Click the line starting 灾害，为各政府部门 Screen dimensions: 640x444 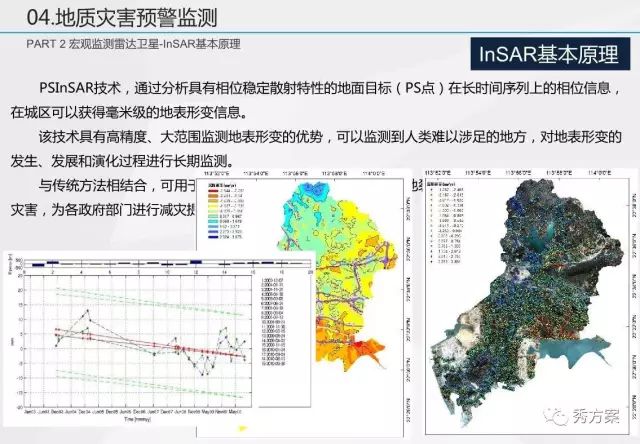(103, 210)
